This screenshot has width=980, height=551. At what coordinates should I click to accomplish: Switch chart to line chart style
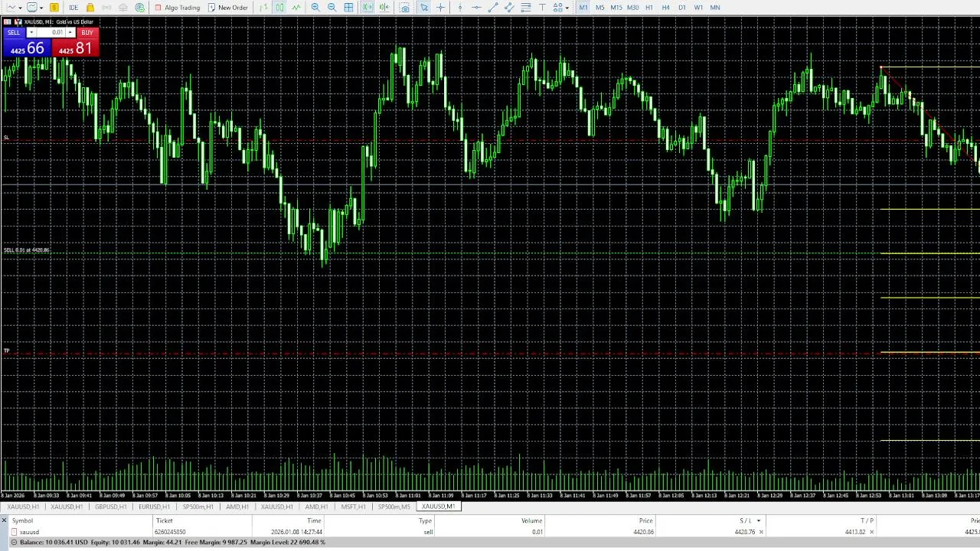(296, 8)
